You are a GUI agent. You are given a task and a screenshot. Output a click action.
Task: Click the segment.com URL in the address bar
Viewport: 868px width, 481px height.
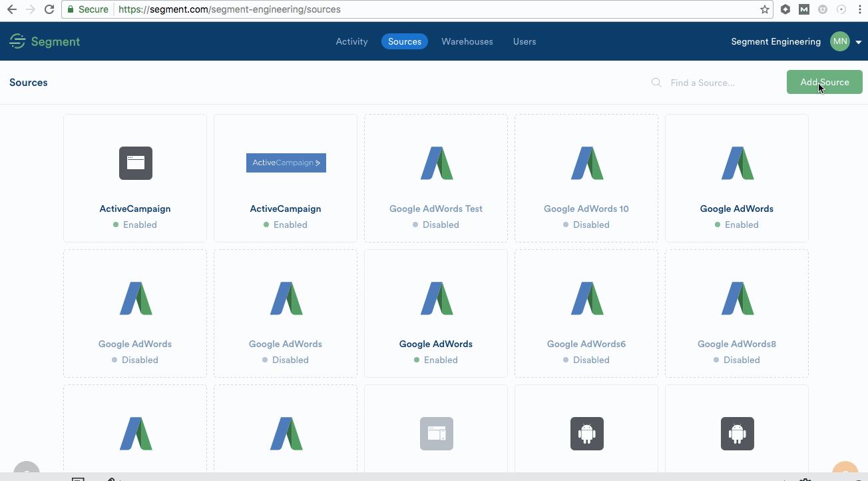tap(230, 9)
